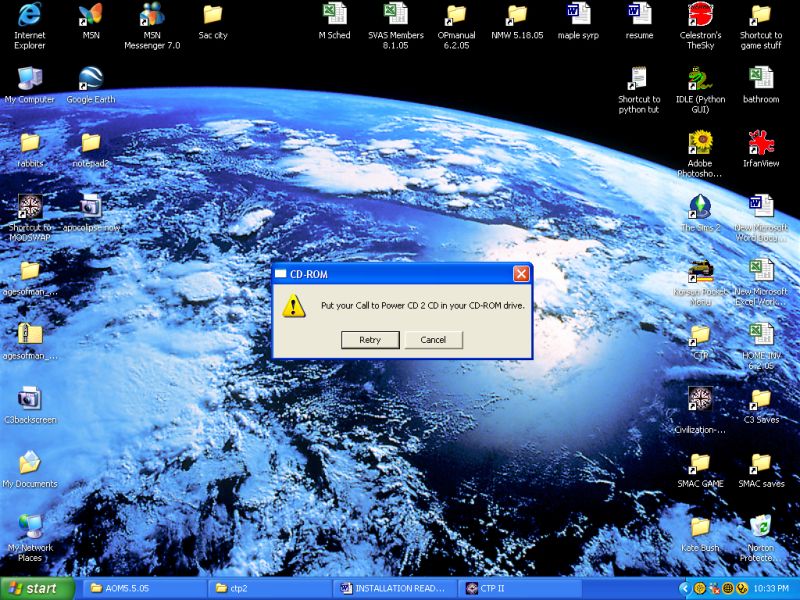This screenshot has width=800, height=600.
Task: Select the MSN Messenger 7.0 icon
Action: pyautogui.click(x=152, y=26)
